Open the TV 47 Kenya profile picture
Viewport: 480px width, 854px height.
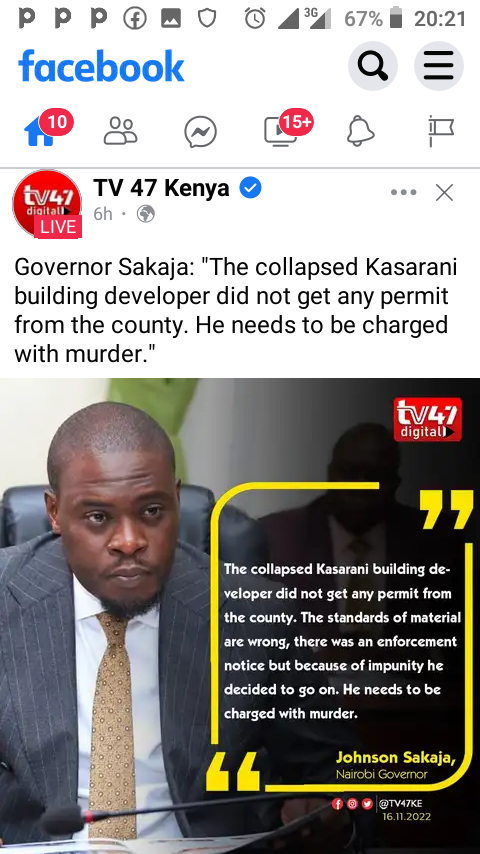click(47, 204)
